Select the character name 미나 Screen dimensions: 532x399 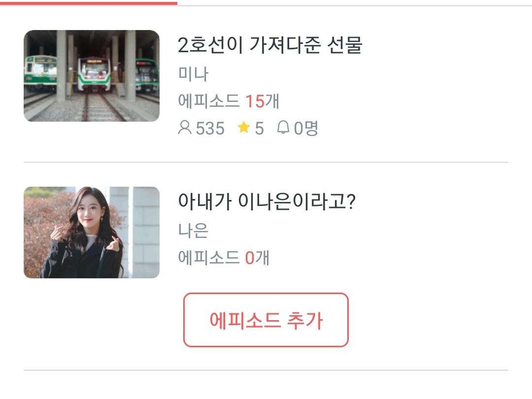pos(193,73)
